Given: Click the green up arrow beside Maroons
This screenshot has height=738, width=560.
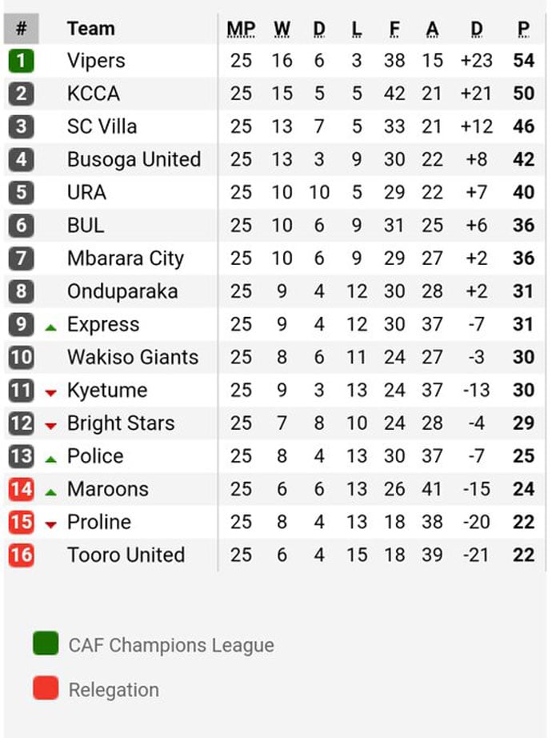Looking at the screenshot, I should (x=51, y=492).
